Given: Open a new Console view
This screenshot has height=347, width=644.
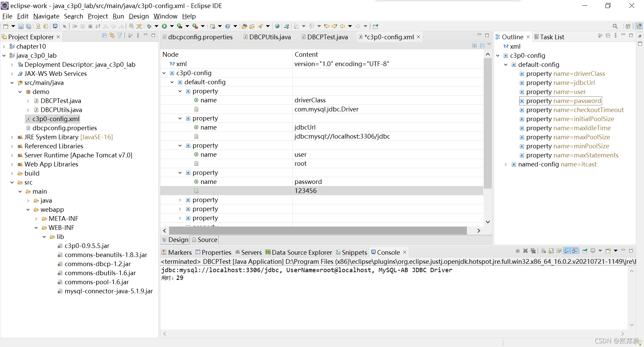Looking at the screenshot, I should pos(608,251).
